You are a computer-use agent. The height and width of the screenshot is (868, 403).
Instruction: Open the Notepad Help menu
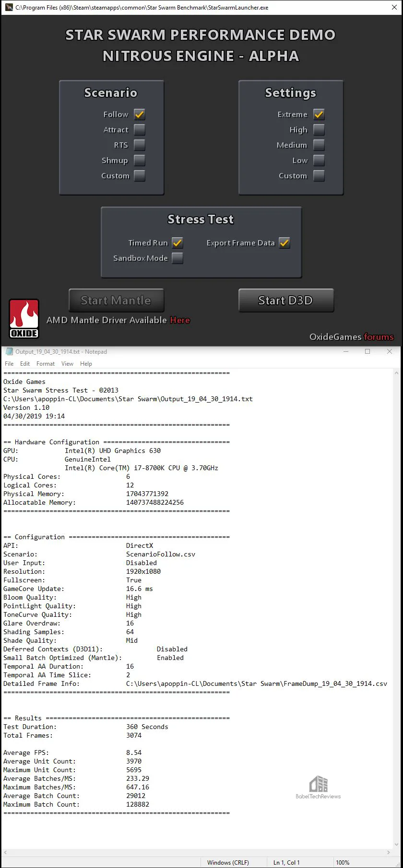pos(86,364)
